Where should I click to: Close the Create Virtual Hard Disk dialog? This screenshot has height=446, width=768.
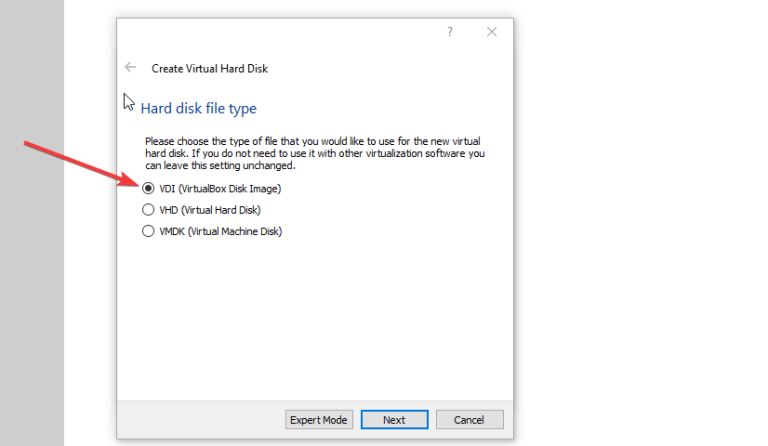(x=491, y=32)
